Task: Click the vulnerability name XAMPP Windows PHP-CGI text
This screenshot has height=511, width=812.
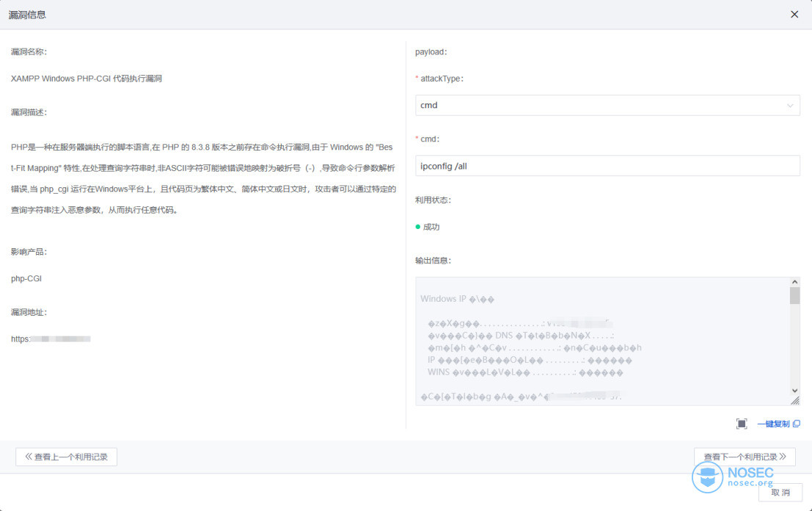Action: [x=87, y=79]
